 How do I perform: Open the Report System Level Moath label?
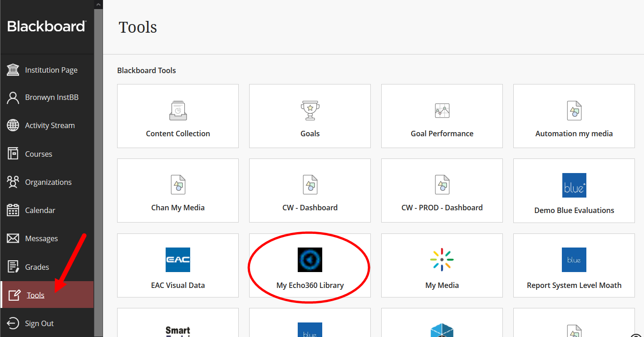(574, 285)
